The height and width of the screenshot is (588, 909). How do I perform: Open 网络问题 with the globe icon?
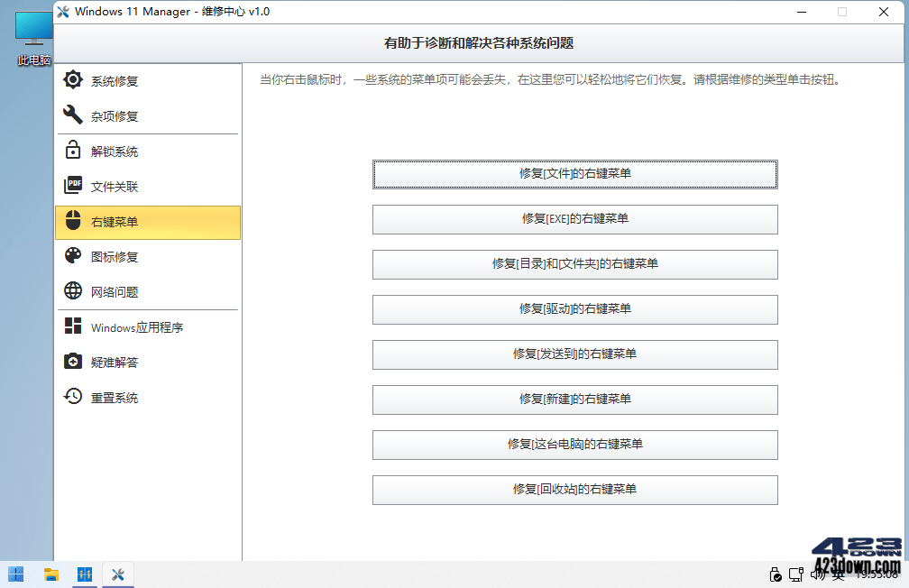pyautogui.click(x=72, y=290)
